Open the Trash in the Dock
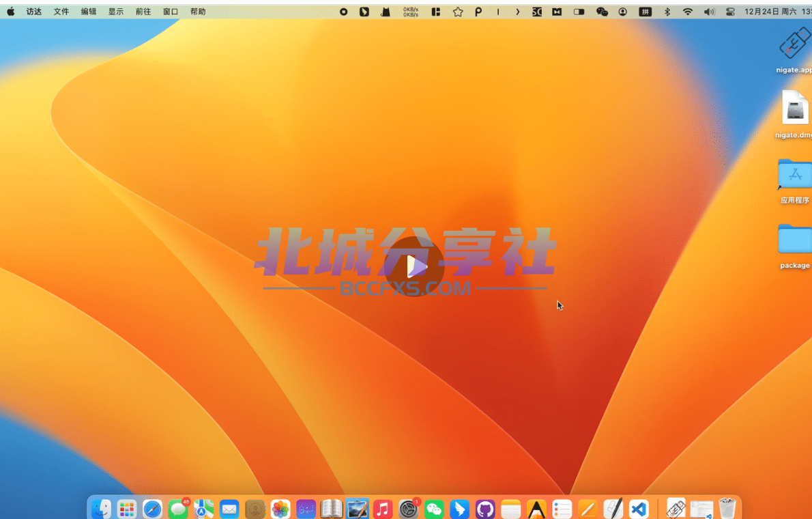 [x=727, y=509]
